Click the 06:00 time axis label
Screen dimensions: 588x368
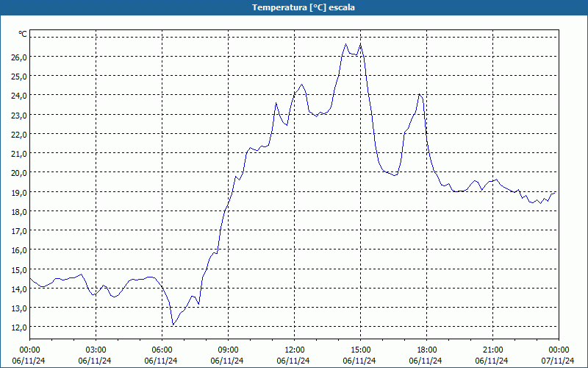(x=162, y=350)
